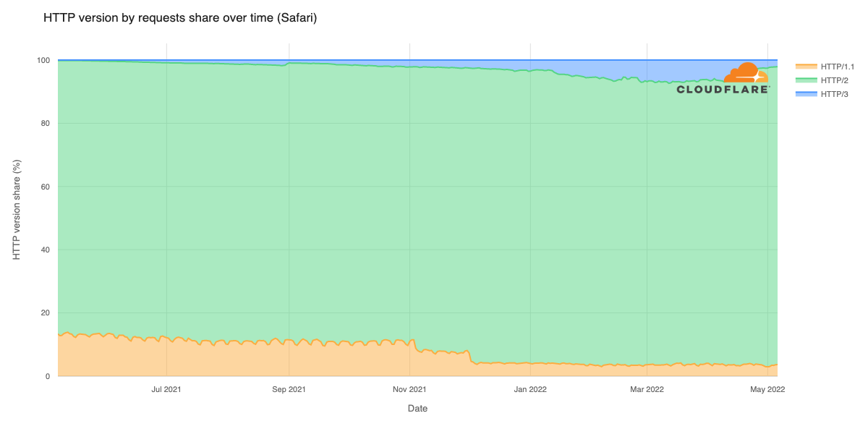Click the Cloudflare cloud logo icon
868x434 pixels.
pyautogui.click(x=746, y=74)
